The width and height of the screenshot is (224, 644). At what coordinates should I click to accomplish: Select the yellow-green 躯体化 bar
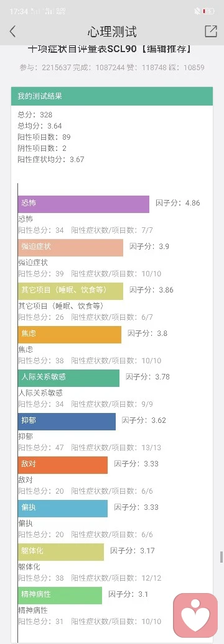point(61,552)
